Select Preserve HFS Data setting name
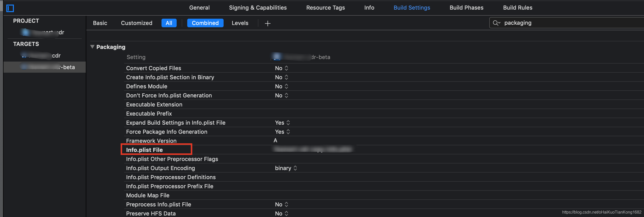 (x=151, y=213)
